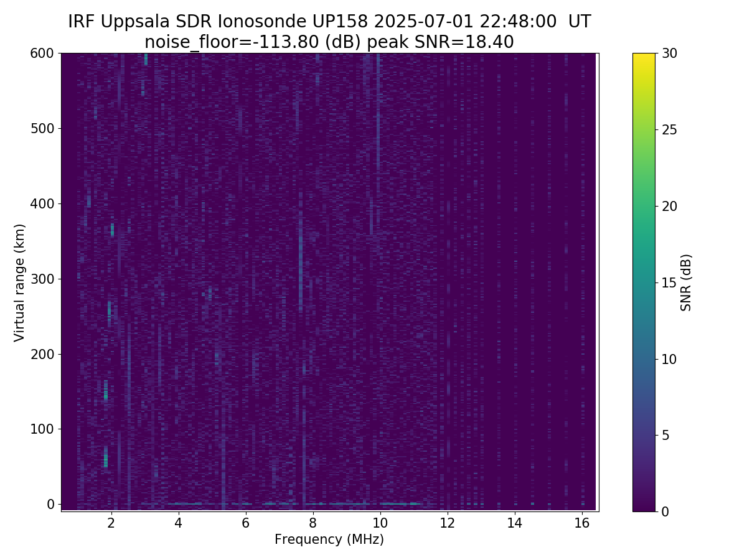747x560 pixels.
Task: Click the y-axis tick label '600'
Action: click(42, 54)
